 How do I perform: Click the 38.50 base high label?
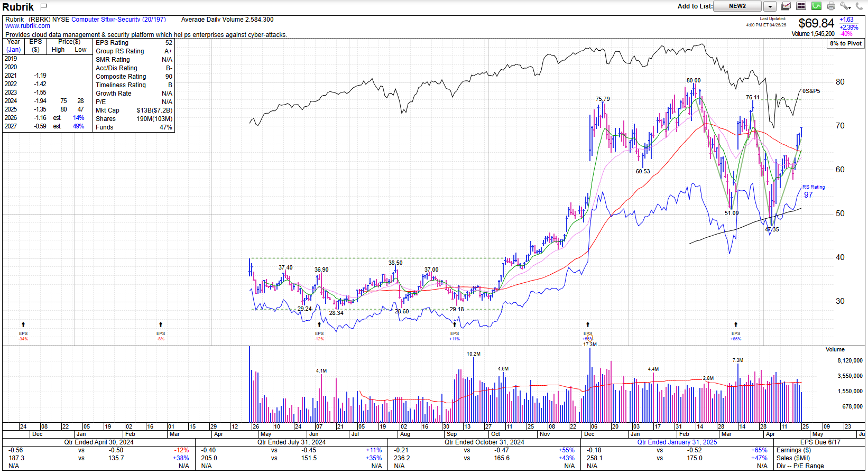tap(395, 263)
